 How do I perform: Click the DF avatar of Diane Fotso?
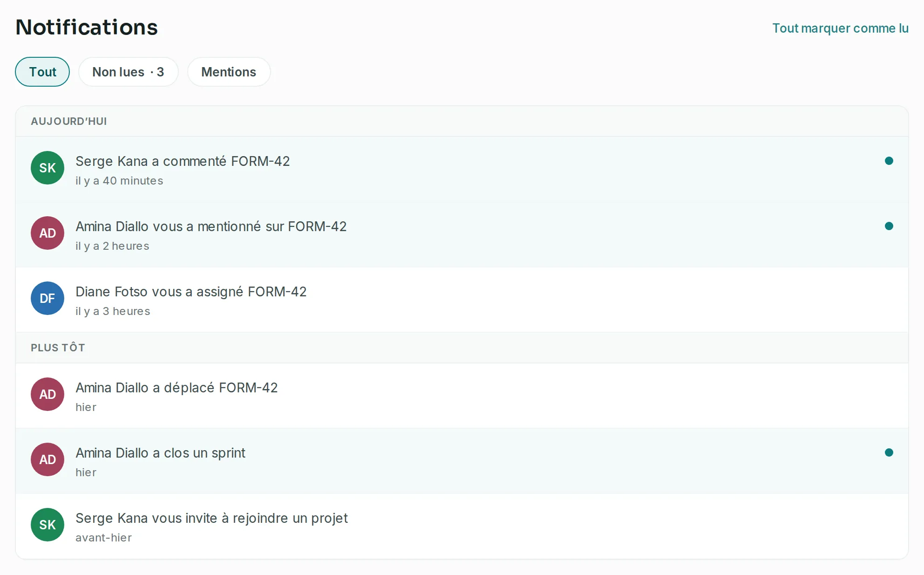click(48, 298)
